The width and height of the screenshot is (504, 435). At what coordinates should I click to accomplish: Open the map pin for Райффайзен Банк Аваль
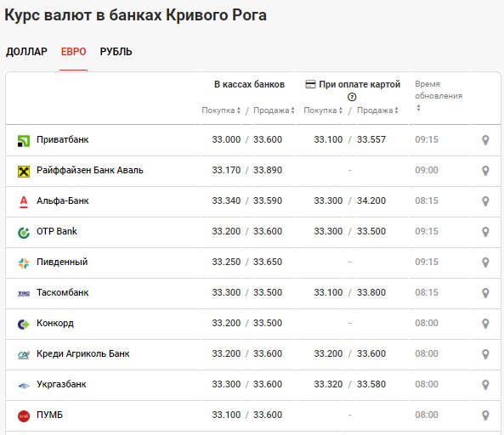coord(485,170)
